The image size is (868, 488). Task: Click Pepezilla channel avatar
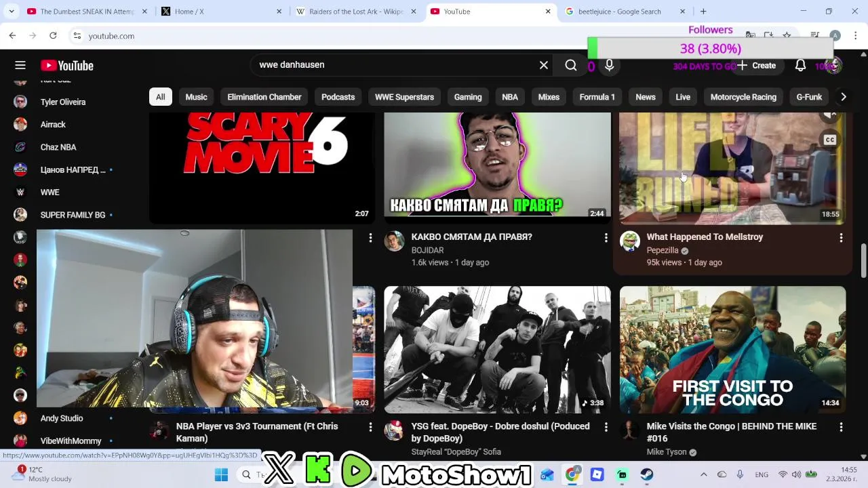630,241
